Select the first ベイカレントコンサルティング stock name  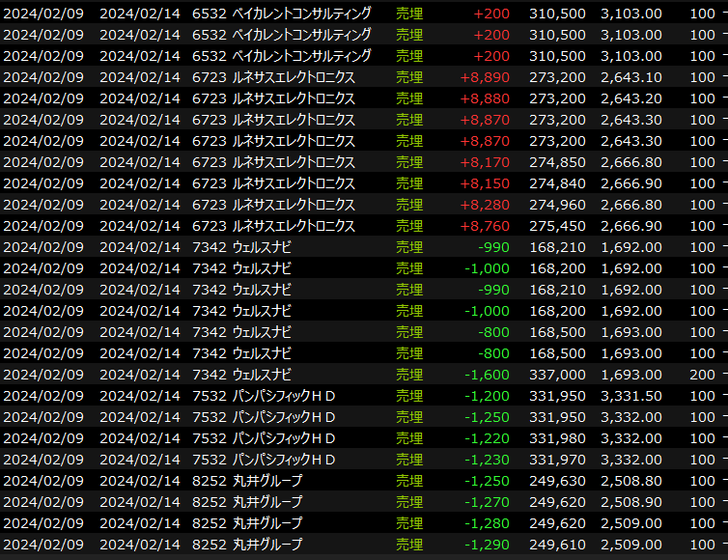(301, 14)
